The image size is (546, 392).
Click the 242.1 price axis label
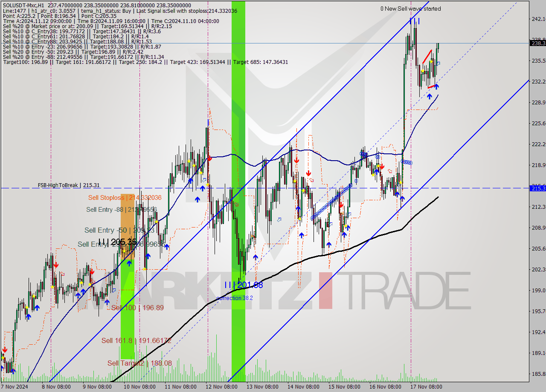(x=538, y=19)
